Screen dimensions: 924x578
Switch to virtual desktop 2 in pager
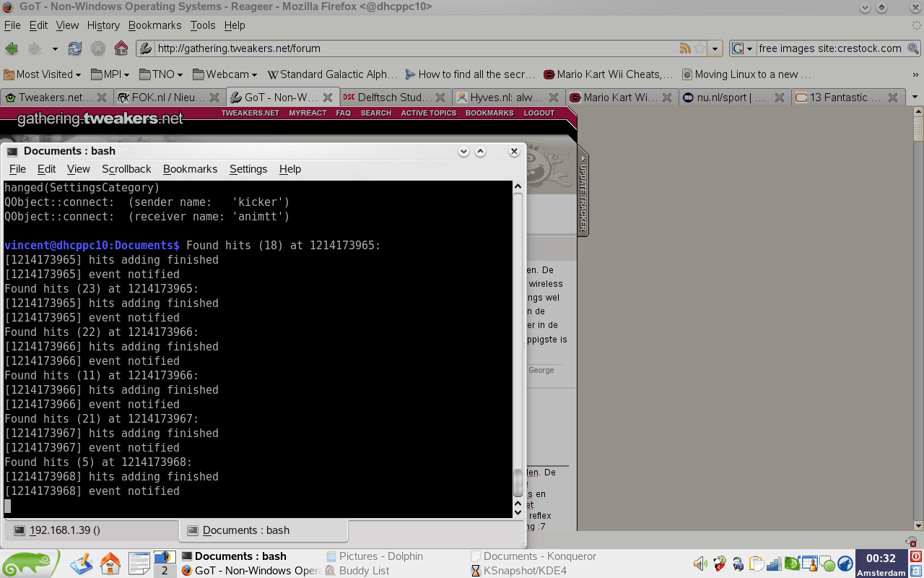[165, 570]
